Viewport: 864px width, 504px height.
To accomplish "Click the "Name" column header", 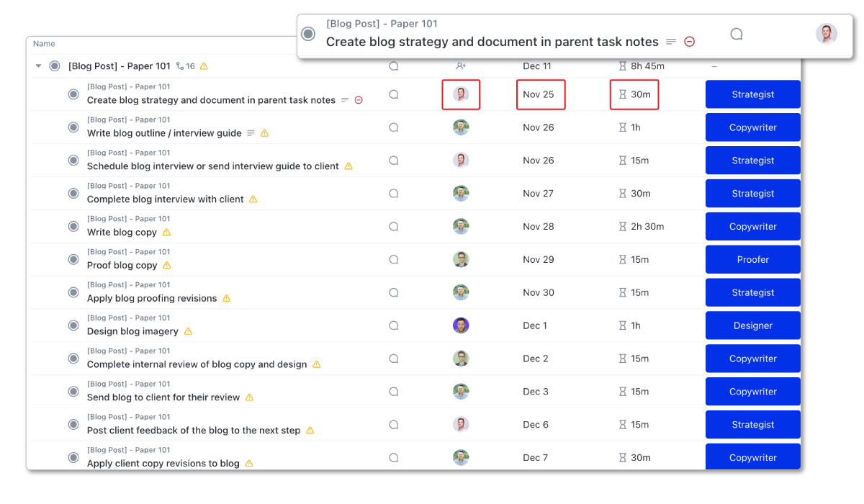I will point(43,43).
